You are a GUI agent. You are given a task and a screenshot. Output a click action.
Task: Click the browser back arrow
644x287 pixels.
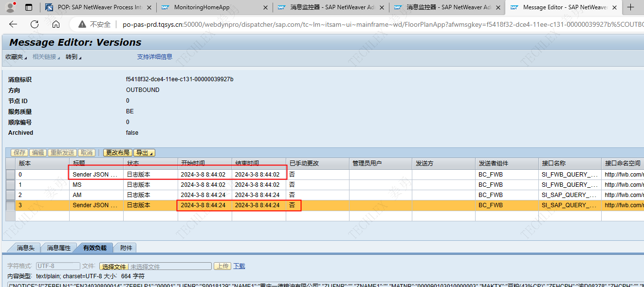tap(13, 24)
